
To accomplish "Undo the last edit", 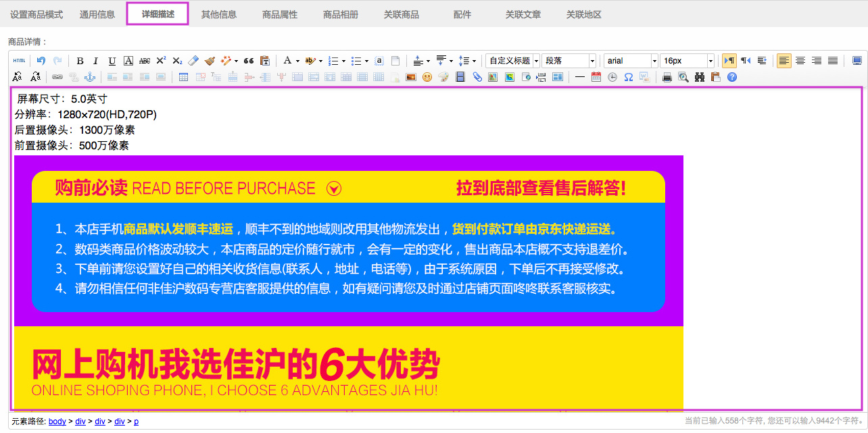I will (41, 61).
